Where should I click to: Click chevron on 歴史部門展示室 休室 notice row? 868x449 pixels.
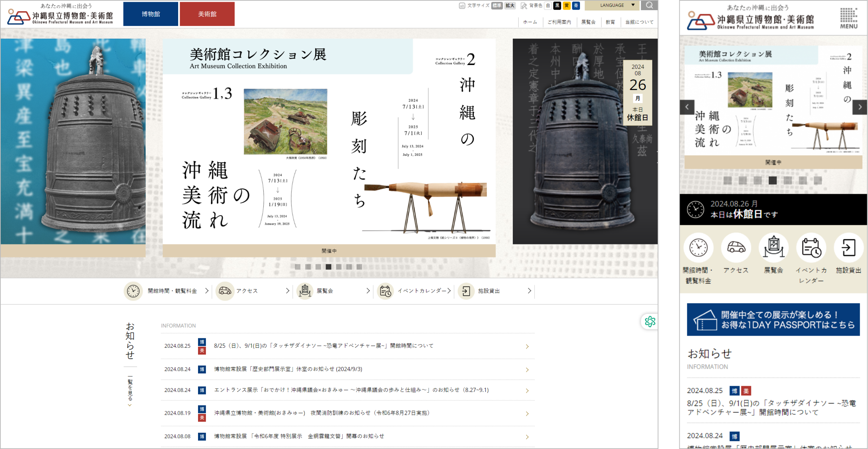[527, 369]
